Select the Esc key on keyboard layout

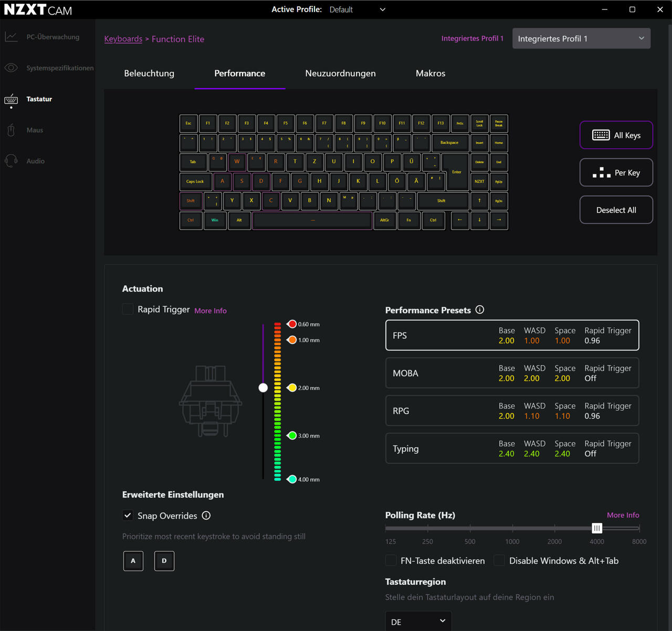(x=188, y=123)
